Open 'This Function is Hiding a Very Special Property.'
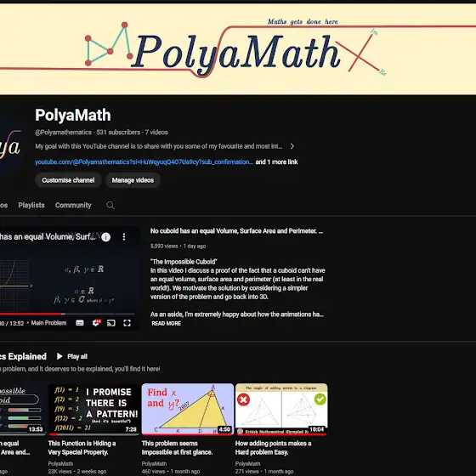Image resolution: width=476 pixels, height=476 pixels. [x=82, y=448]
